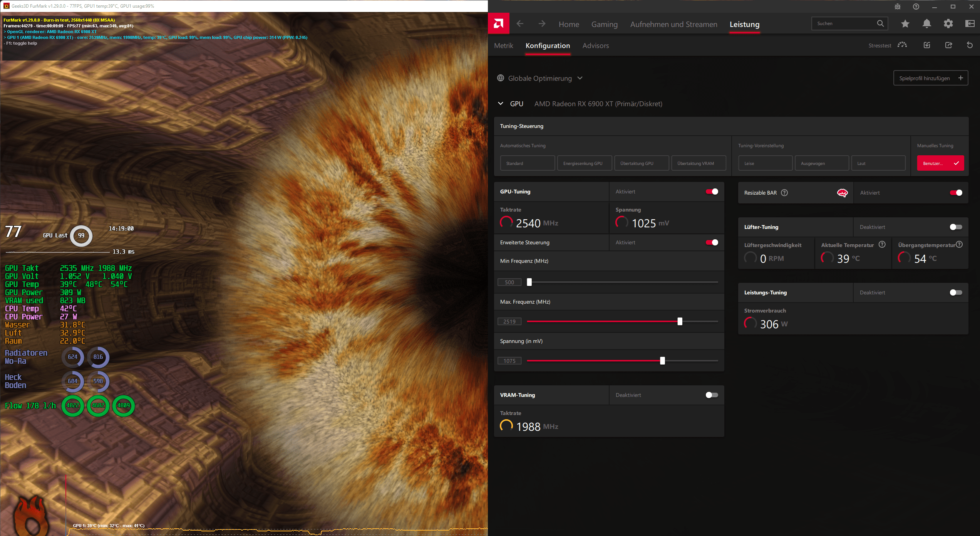
Task: Click the reset tuning icon
Action: 970,45
